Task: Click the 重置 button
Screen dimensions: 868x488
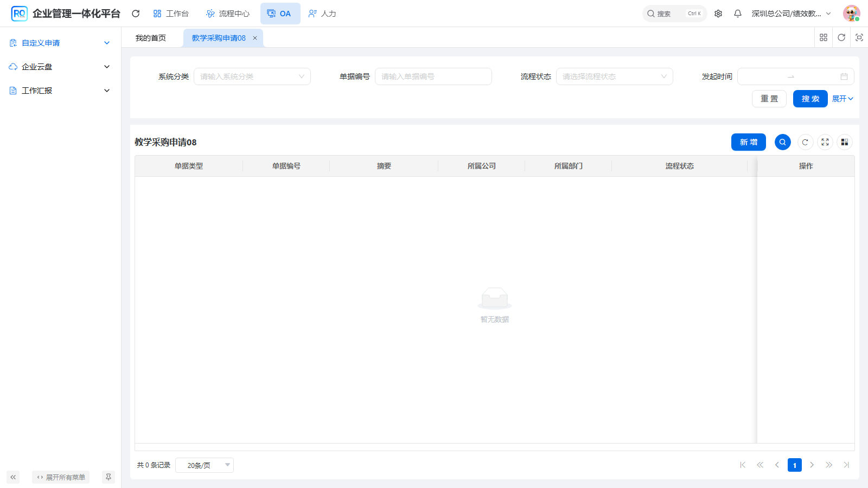Action: (x=769, y=99)
